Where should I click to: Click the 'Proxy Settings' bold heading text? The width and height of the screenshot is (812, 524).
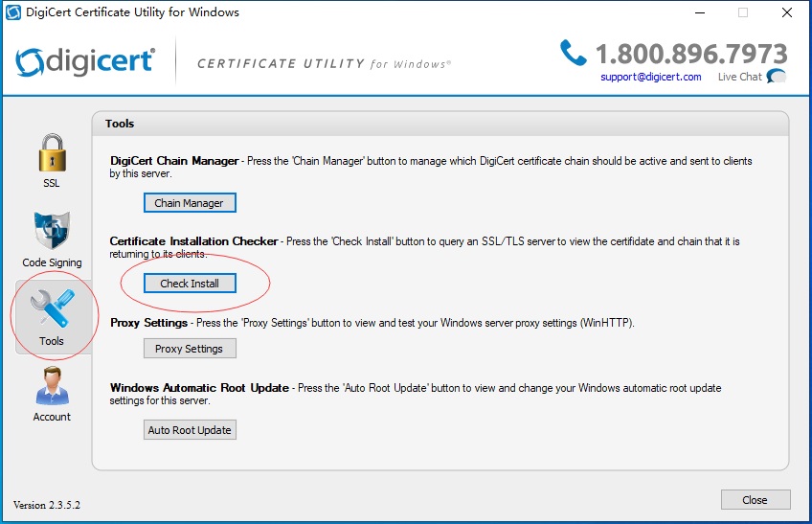pos(149,323)
